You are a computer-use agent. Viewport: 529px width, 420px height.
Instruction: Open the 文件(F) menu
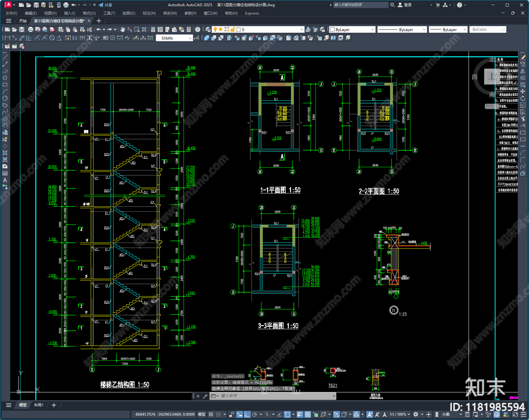pos(12,13)
